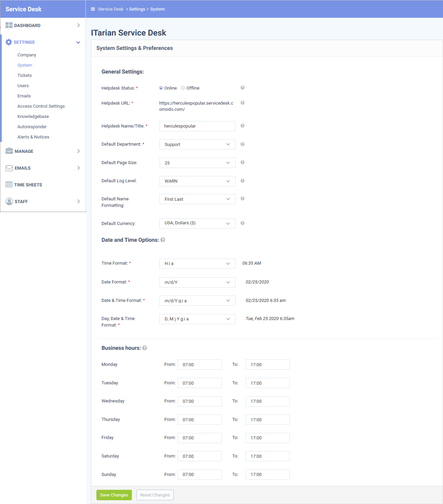Click help icon beside Default Currency
Image resolution: width=443 pixels, height=504 pixels.
point(242,223)
